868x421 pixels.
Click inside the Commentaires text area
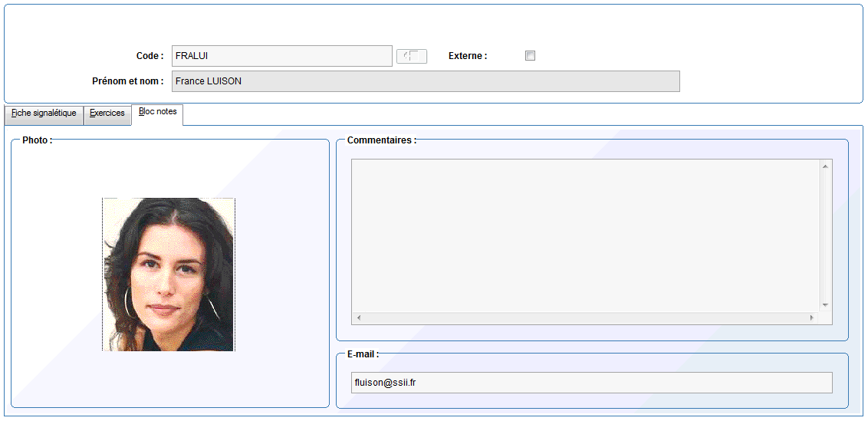587,236
